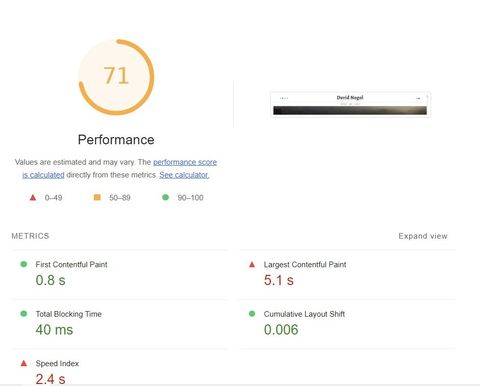Viewport: 480px width, 386px height.
Task: Click green status dot beside Cumulative Layout Shift
Action: [252, 314]
